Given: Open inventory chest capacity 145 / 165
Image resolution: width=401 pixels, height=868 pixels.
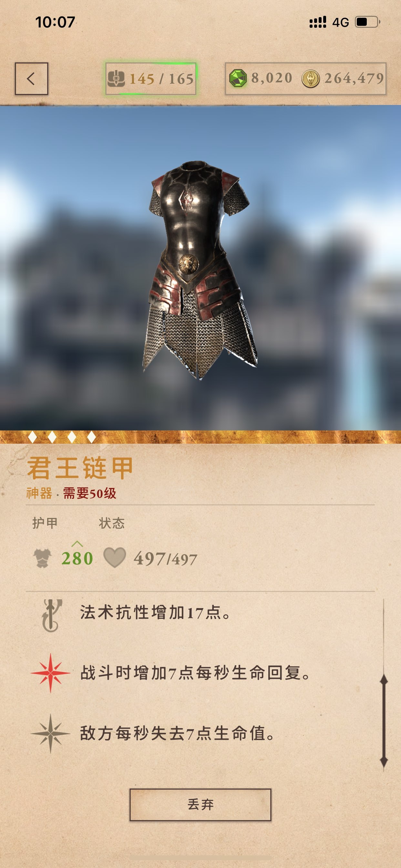Looking at the screenshot, I should coord(151,79).
